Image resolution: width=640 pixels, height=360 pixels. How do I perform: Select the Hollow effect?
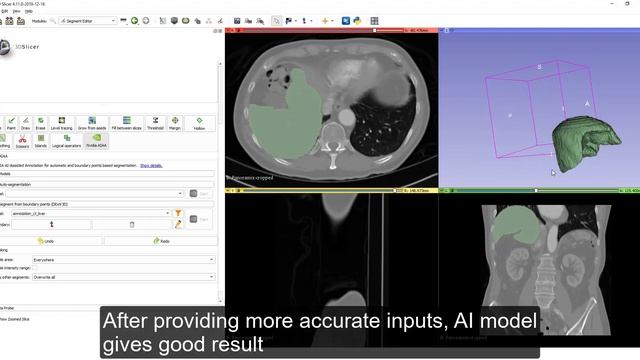pyautogui.click(x=199, y=123)
